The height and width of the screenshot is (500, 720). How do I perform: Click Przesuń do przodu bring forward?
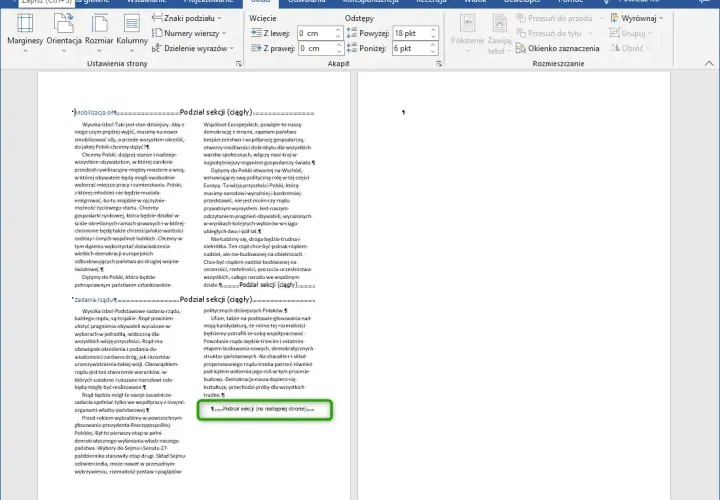(x=554, y=18)
